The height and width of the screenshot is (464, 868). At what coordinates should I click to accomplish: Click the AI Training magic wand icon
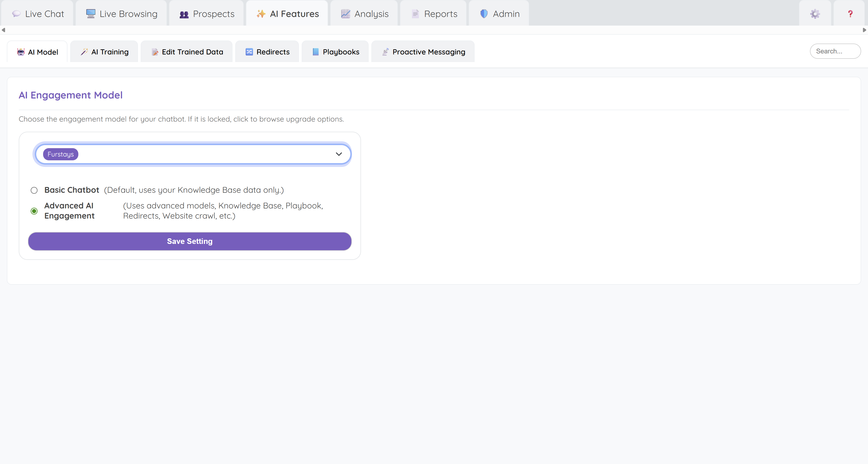84,52
